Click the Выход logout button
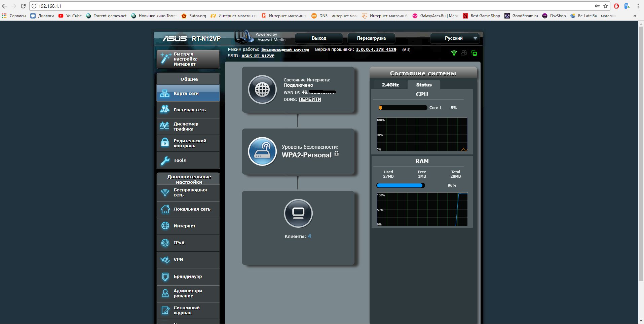644x324 pixels. (319, 38)
